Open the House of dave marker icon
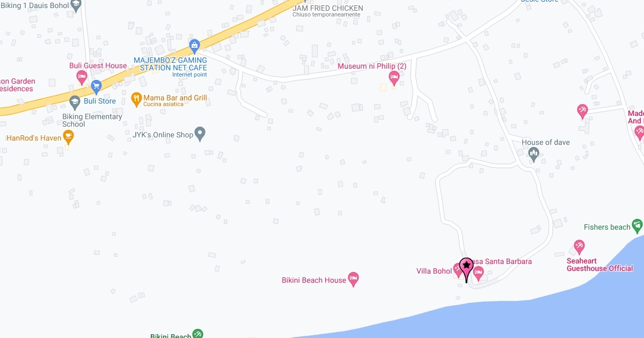This screenshot has height=338, width=644. [x=533, y=155]
